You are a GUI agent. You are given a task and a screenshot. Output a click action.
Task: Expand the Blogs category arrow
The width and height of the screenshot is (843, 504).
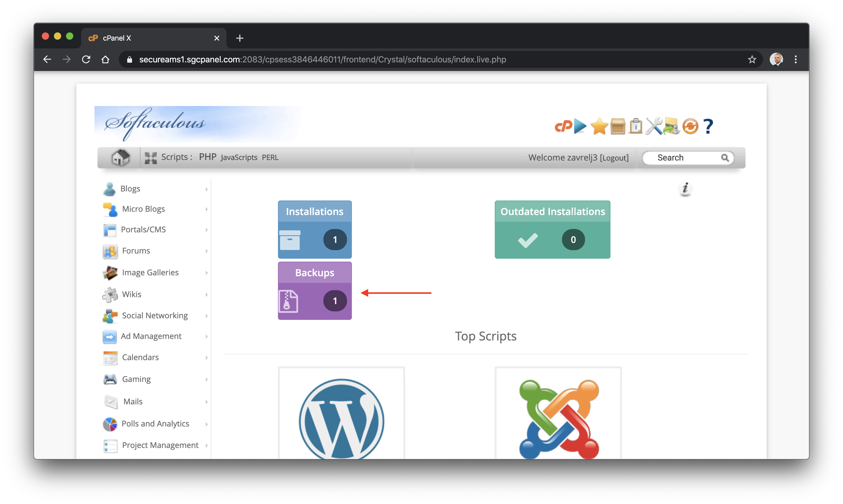click(x=206, y=189)
